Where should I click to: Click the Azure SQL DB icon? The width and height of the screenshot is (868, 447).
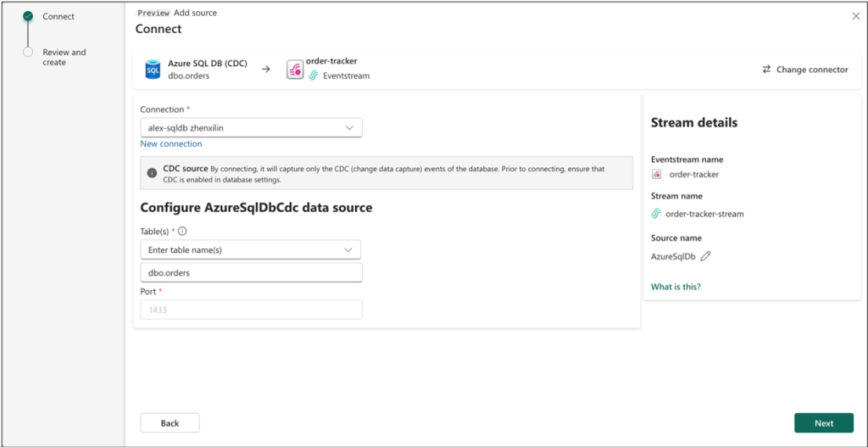pyautogui.click(x=153, y=70)
